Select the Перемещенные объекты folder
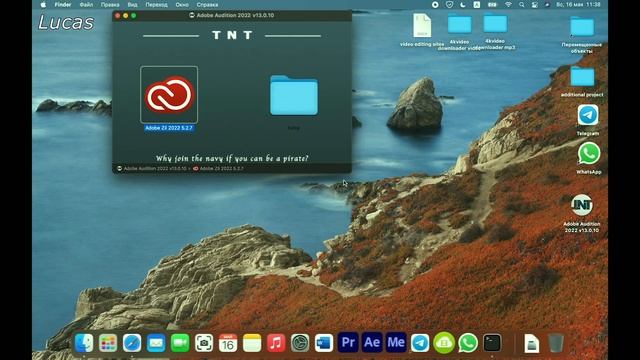 (x=582, y=27)
